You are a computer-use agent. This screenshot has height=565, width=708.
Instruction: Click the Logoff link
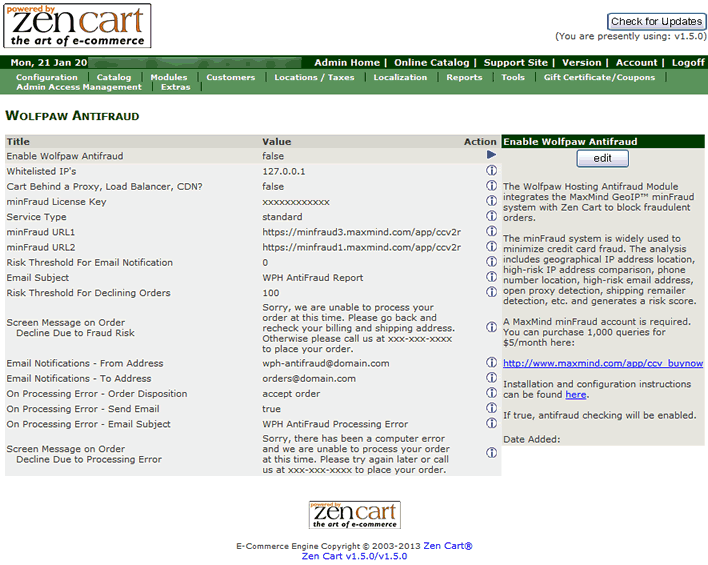tap(687, 62)
